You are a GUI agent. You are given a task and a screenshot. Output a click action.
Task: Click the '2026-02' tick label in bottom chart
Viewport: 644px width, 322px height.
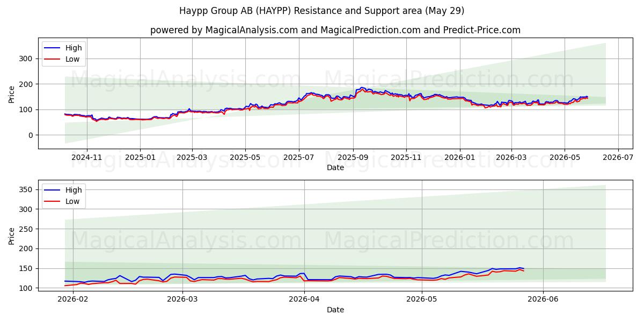click(x=73, y=300)
